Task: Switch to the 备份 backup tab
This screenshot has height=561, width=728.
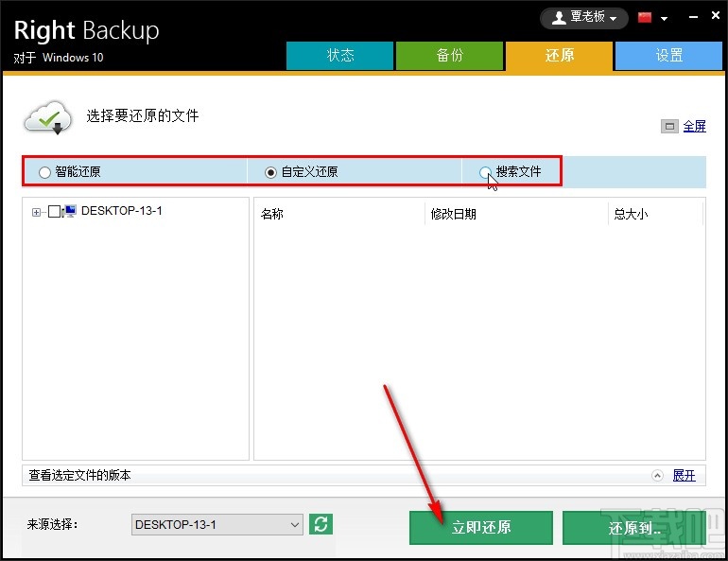Action: click(x=449, y=56)
